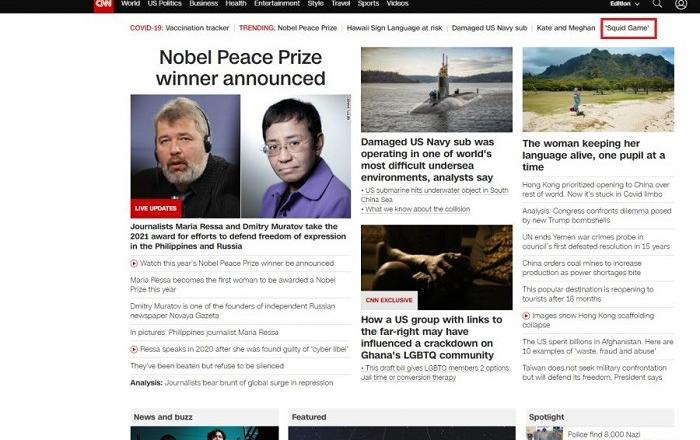Play the Watch Nobel Peace Prize video link icon
Viewport: 700px width, 440px height.
tap(134, 264)
